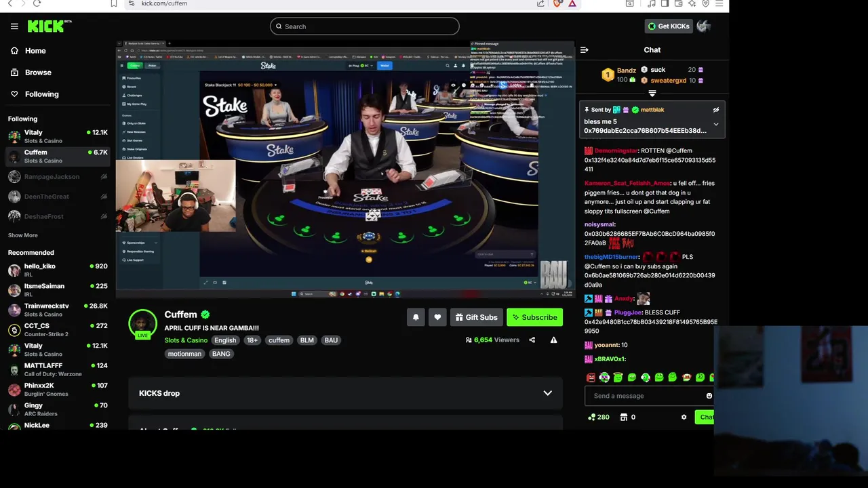Select the headphones green emote
This screenshot has width=868, height=488.
(x=604, y=378)
